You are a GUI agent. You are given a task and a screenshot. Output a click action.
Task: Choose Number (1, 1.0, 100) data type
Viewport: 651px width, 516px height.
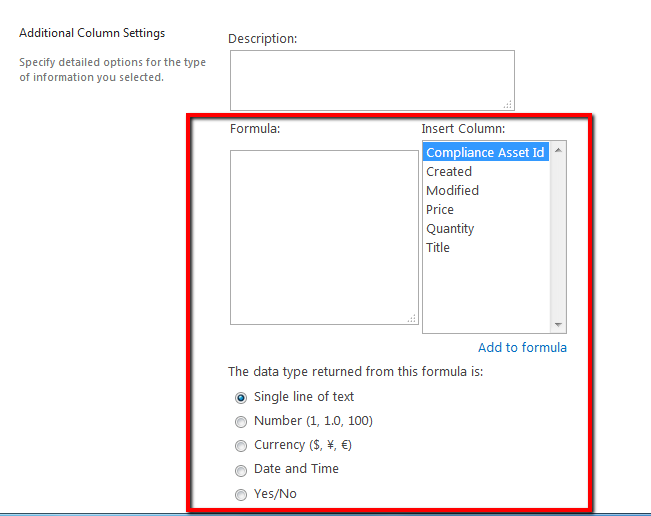pyautogui.click(x=241, y=422)
